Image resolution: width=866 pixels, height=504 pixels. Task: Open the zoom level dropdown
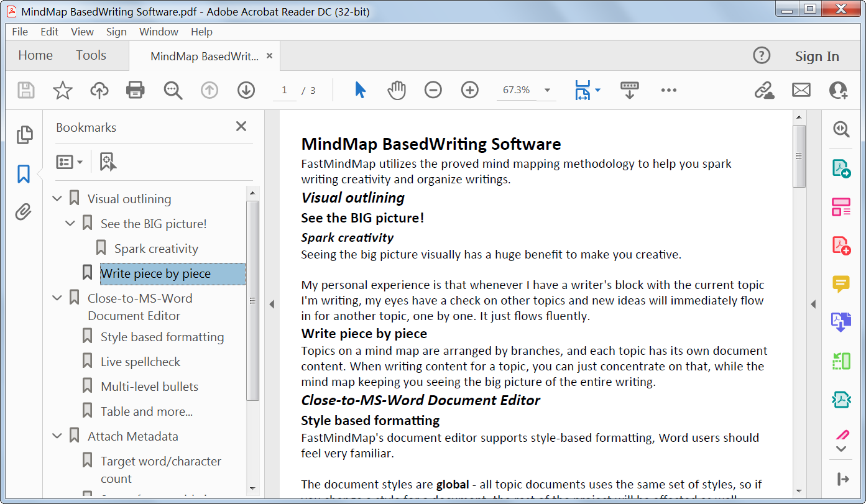547,90
